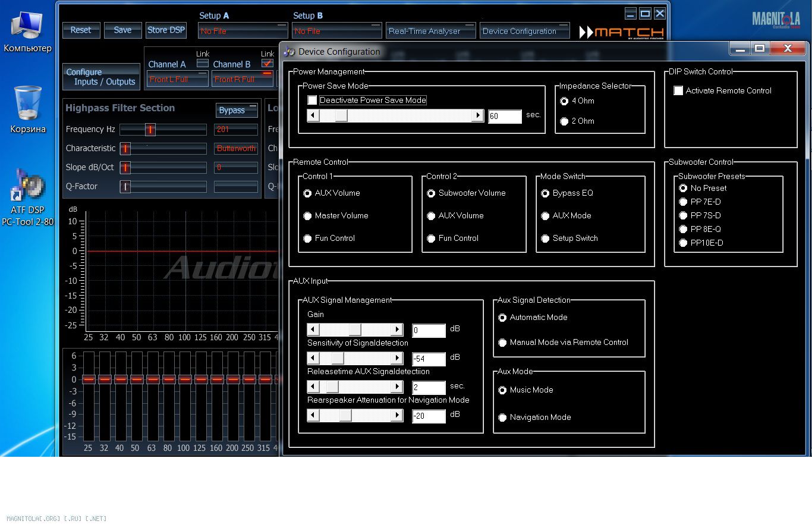Adjust the Power Save time slider
Screen dimensions: 812x524
click(341, 116)
